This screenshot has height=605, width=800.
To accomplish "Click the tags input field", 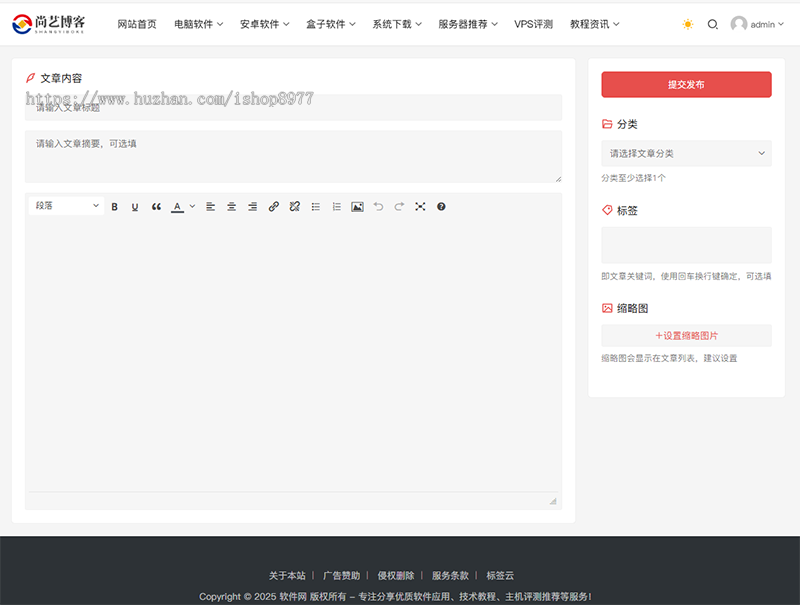I will coord(686,245).
